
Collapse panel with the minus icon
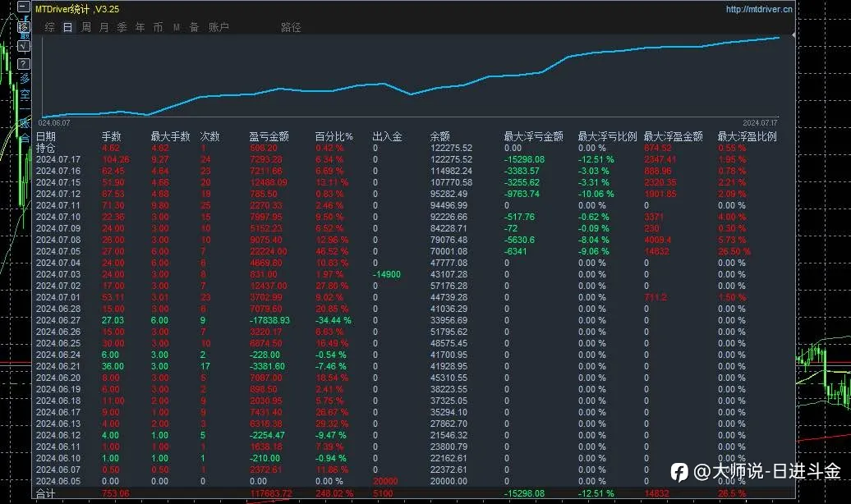coord(23,7)
